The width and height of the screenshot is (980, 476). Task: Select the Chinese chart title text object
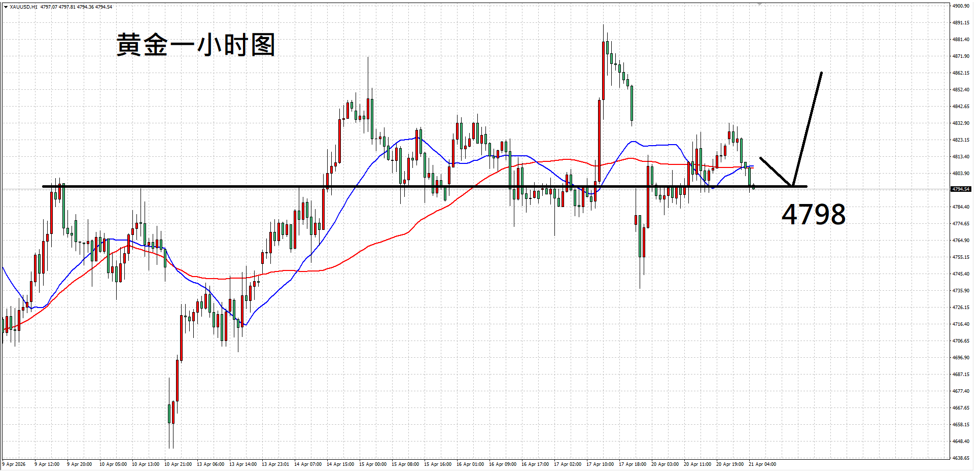(x=196, y=45)
